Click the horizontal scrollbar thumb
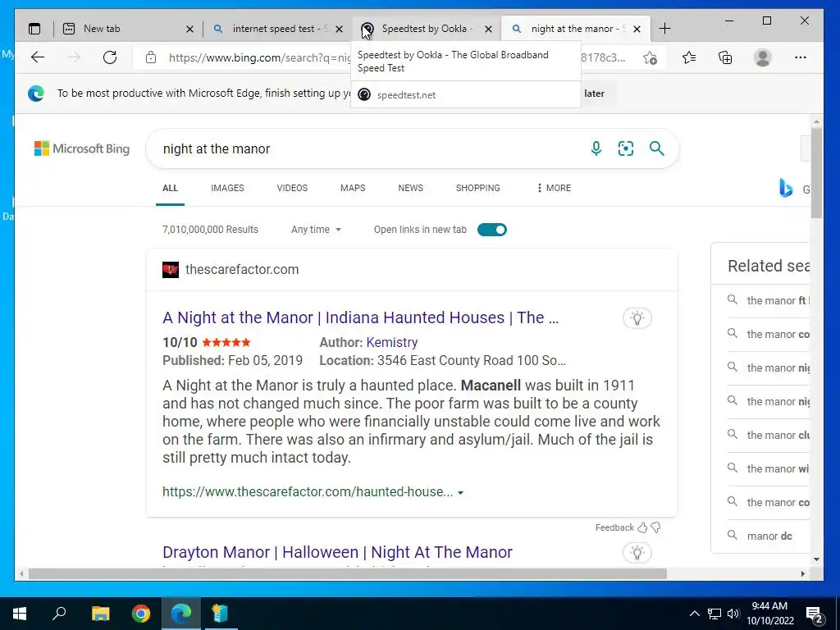 348,573
